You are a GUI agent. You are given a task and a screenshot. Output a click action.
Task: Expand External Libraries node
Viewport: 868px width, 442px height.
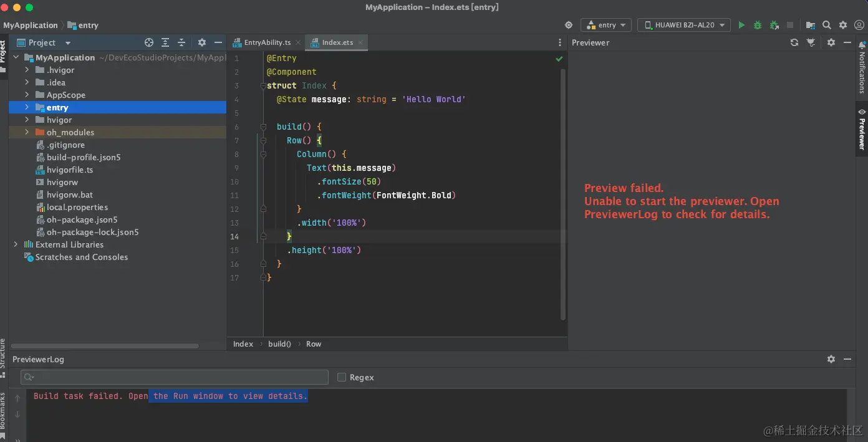(16, 244)
